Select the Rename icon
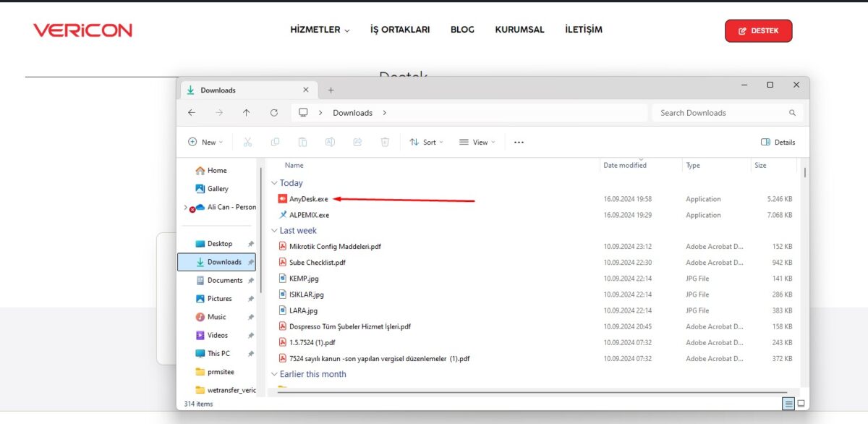Image resolution: width=868 pixels, height=424 pixels. click(x=330, y=142)
